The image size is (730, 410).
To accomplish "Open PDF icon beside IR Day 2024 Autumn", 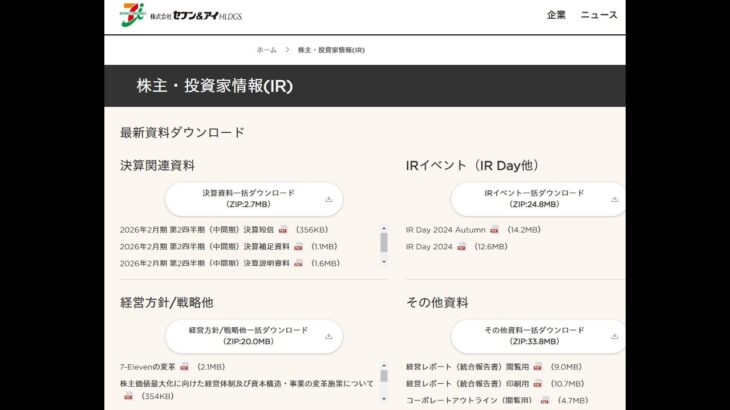I will (494, 229).
